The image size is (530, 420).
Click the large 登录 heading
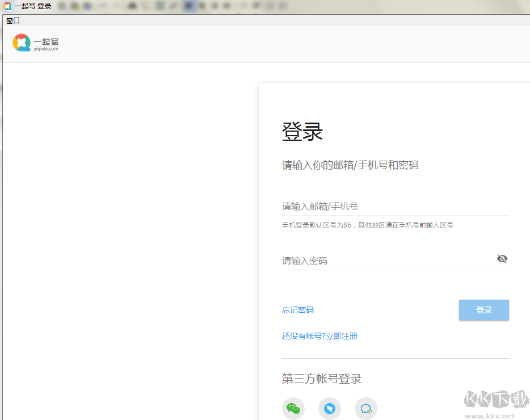(x=302, y=132)
